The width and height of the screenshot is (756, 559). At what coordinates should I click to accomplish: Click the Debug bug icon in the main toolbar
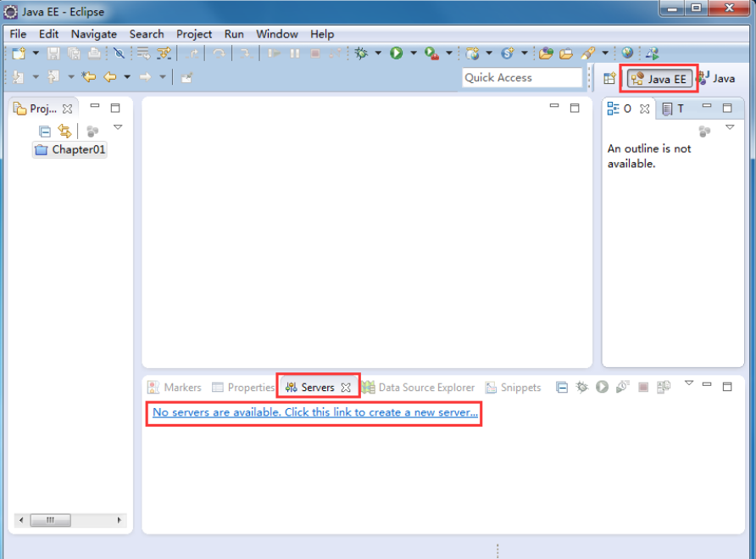[x=361, y=53]
